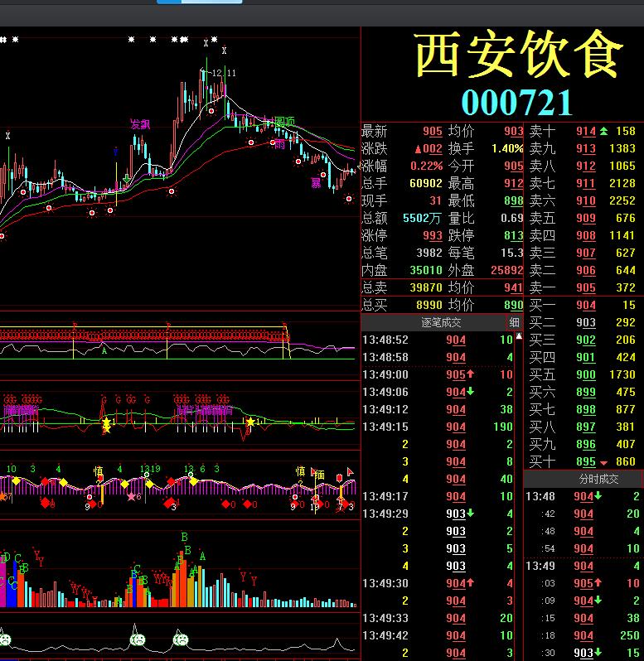
Task: Click the 细 detail button beside 逐笔成交
Action: coord(514,322)
